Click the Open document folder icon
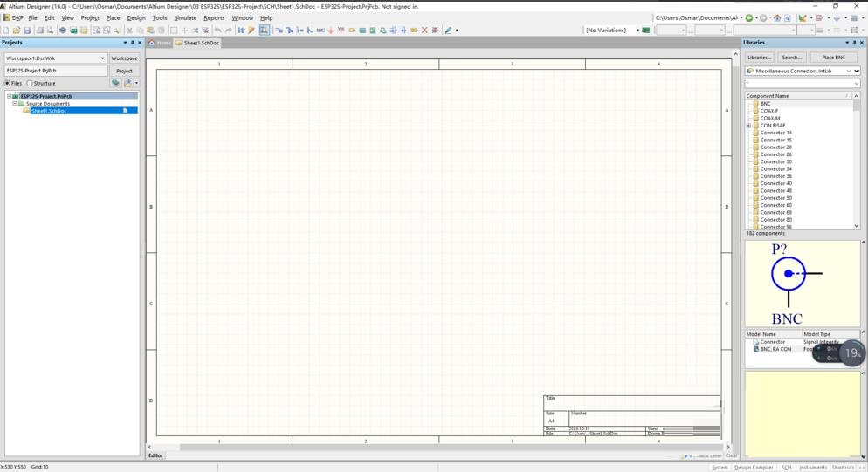The width and height of the screenshot is (868, 472). click(x=17, y=31)
